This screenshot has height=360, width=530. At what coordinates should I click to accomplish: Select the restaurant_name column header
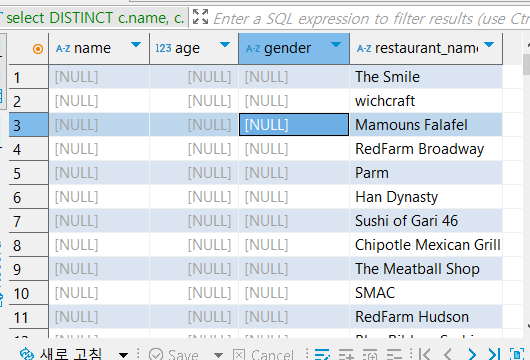pyautogui.click(x=427, y=48)
